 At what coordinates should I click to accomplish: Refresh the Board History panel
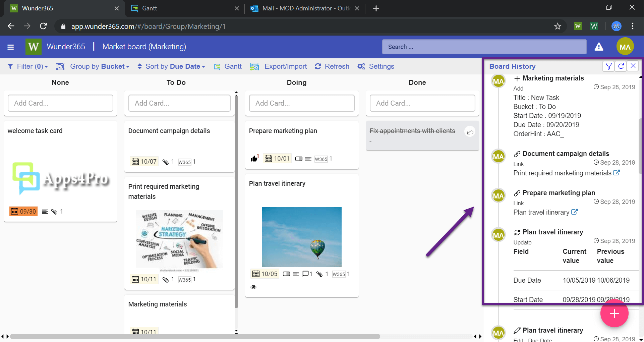click(621, 66)
